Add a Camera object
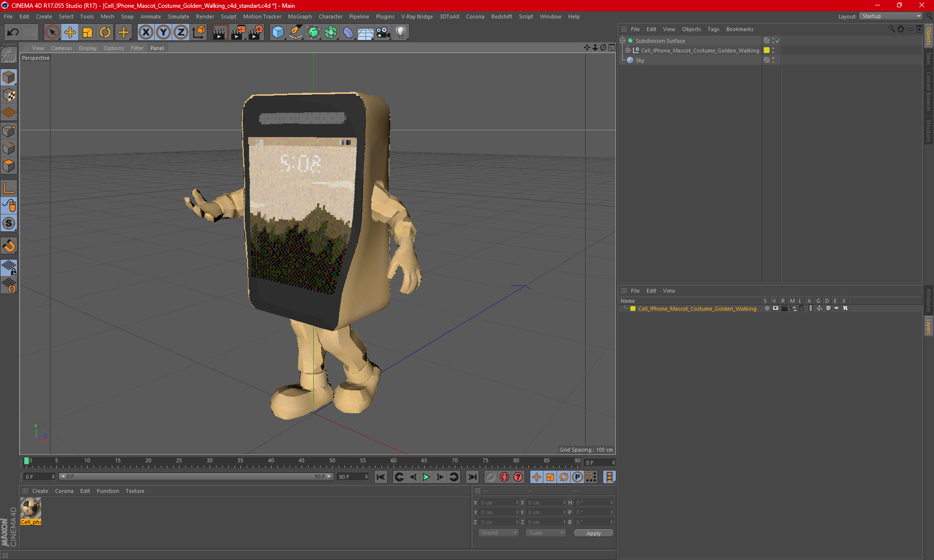 coord(383,33)
